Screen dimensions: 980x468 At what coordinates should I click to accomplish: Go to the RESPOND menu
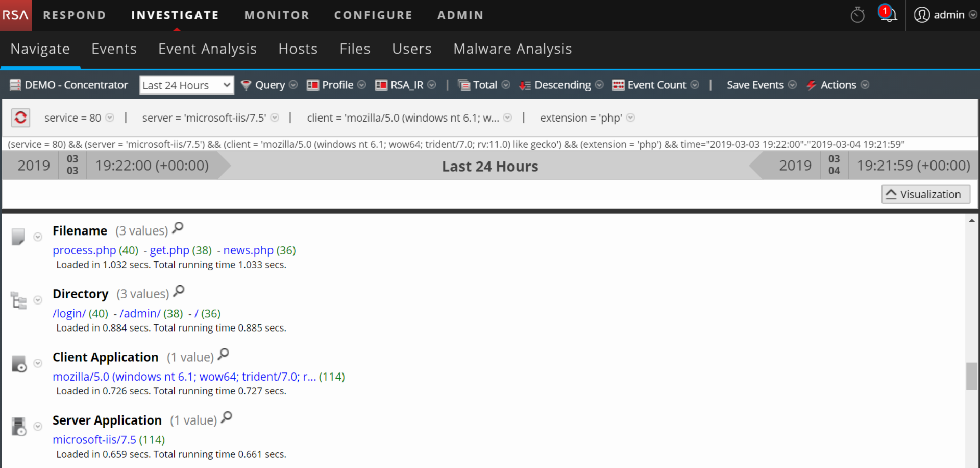pyautogui.click(x=75, y=15)
